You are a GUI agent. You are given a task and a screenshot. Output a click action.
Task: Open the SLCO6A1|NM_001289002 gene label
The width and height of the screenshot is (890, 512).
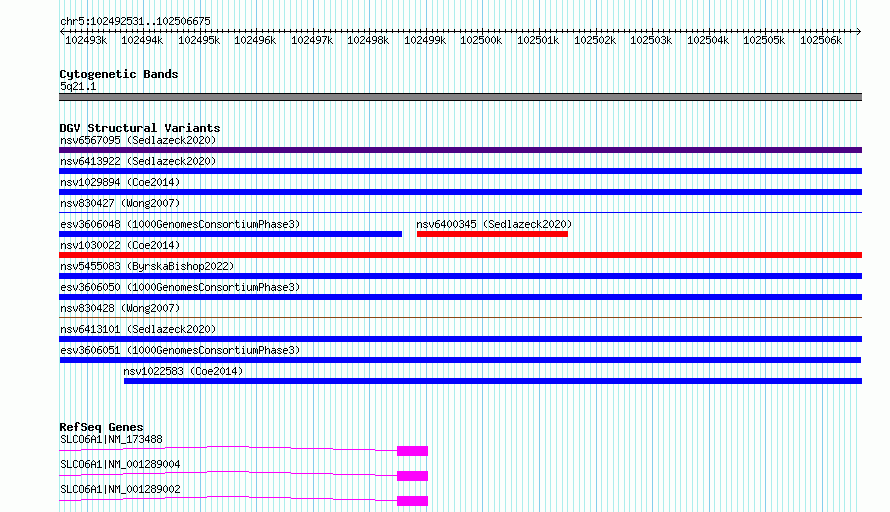click(x=120, y=489)
